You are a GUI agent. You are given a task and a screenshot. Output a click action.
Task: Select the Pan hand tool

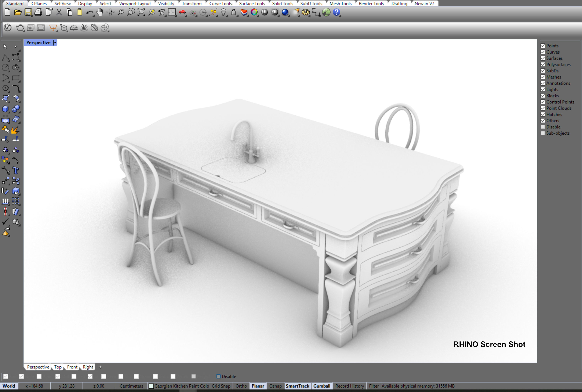tap(100, 12)
